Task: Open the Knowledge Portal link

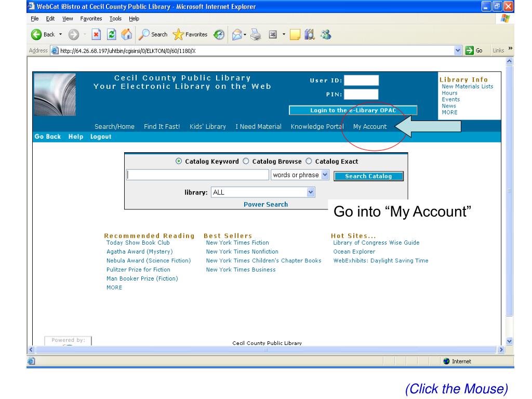Action: click(x=317, y=127)
